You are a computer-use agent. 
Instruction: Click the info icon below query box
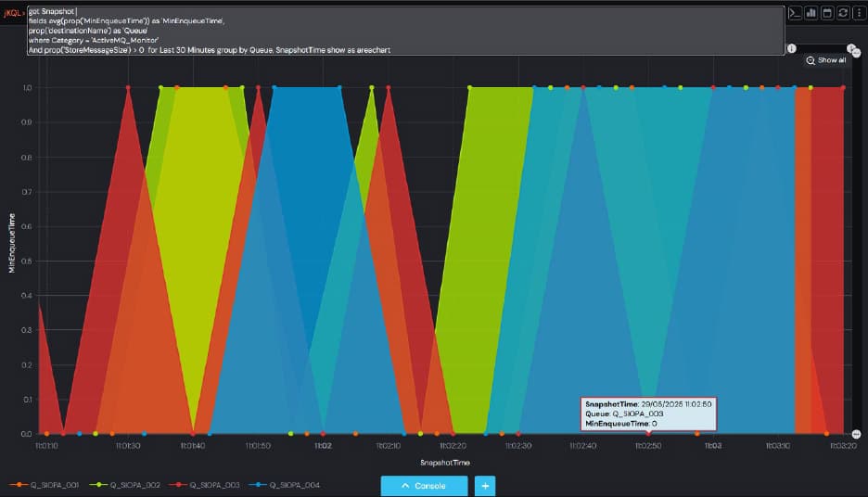(792, 48)
